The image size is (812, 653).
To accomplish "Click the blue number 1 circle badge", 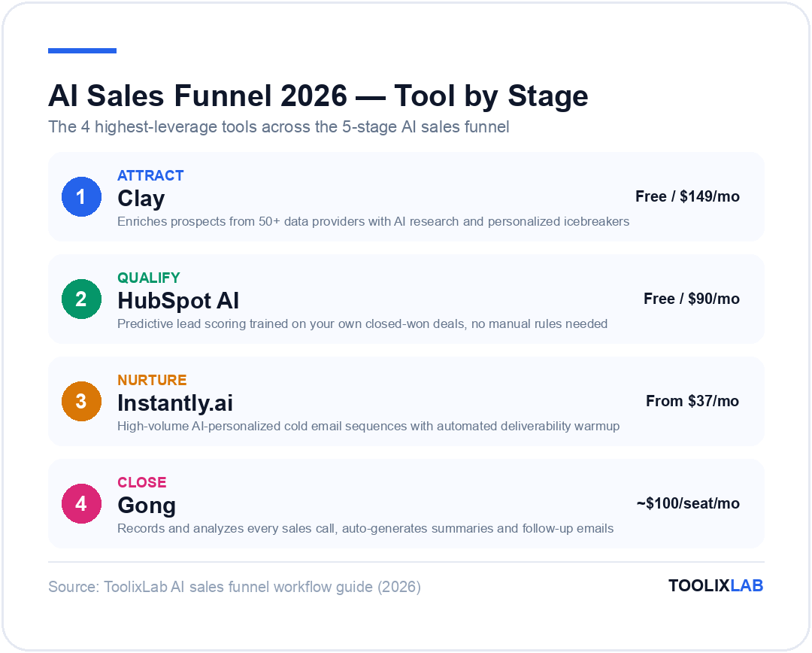I will coord(81,196).
